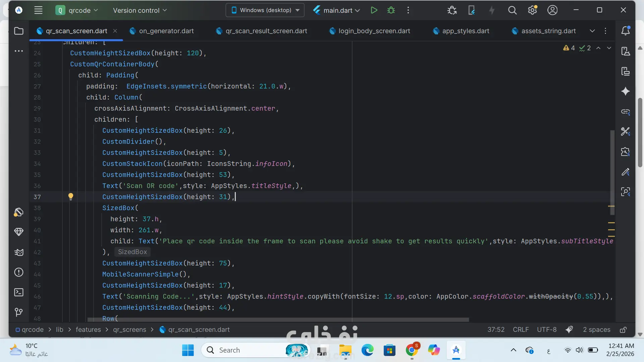
Task: Open the Project folder tool window
Action: click(19, 31)
